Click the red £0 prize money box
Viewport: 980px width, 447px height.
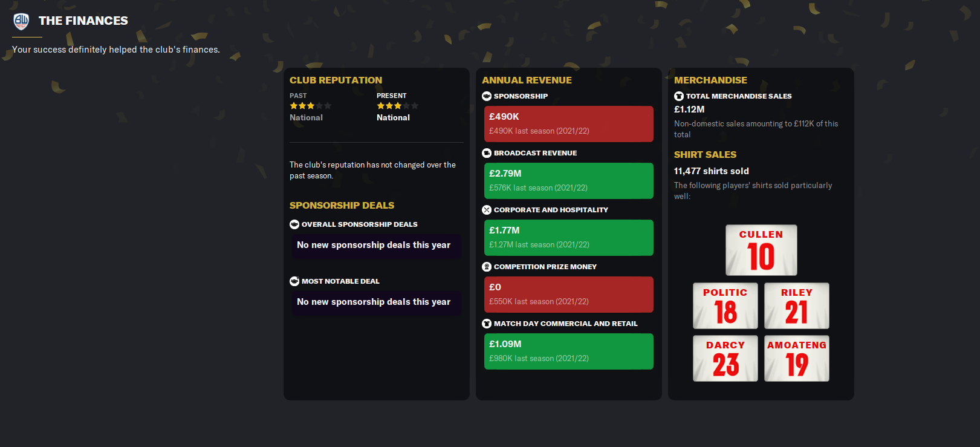point(568,295)
